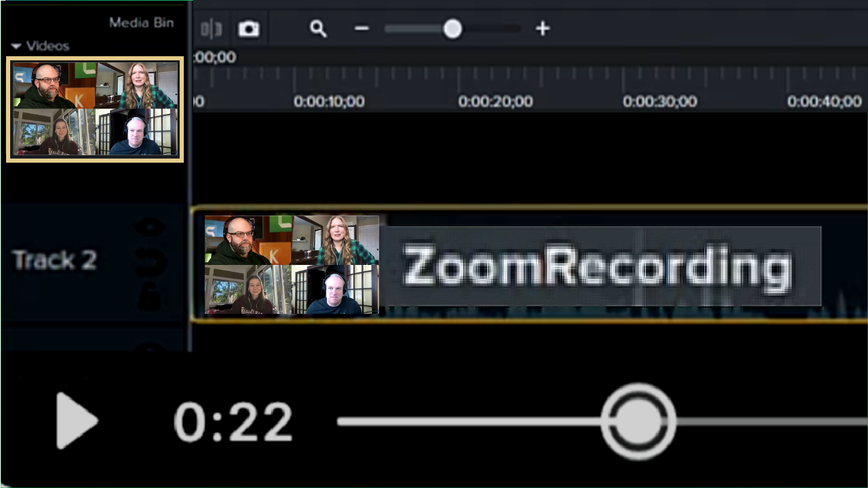This screenshot has height=488, width=868.
Task: Click the 0:22 time display
Action: (233, 422)
